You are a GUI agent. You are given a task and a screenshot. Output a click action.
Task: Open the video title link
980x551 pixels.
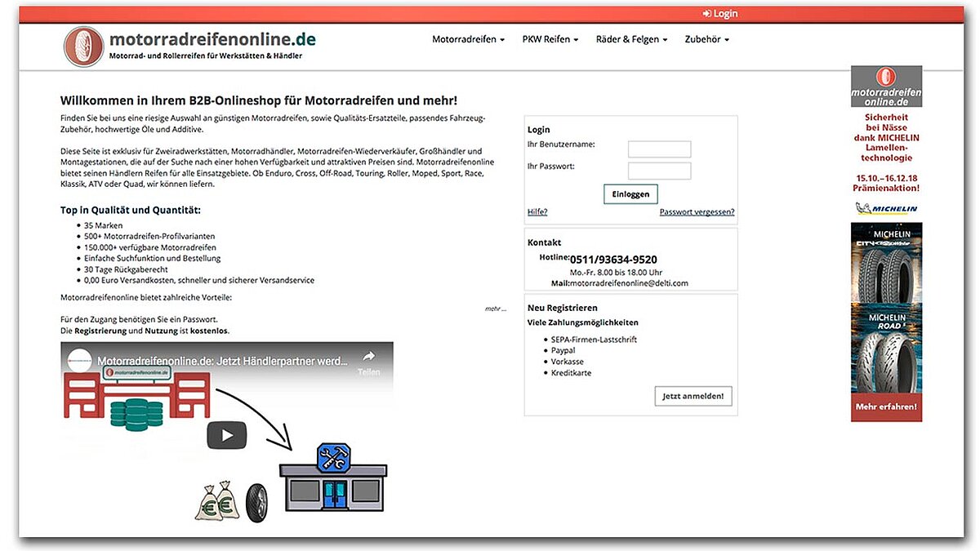[222, 360]
